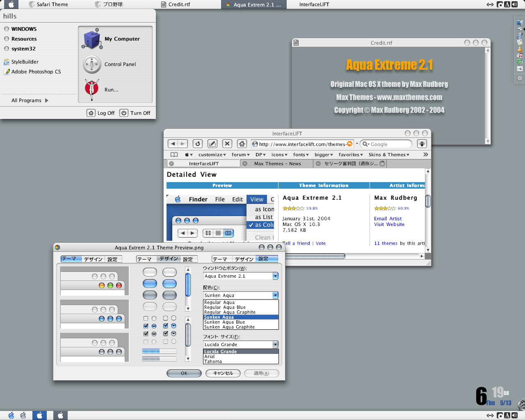
Task: Open the Aqua Extreme 2.1 theme combo box
Action: tap(241, 276)
